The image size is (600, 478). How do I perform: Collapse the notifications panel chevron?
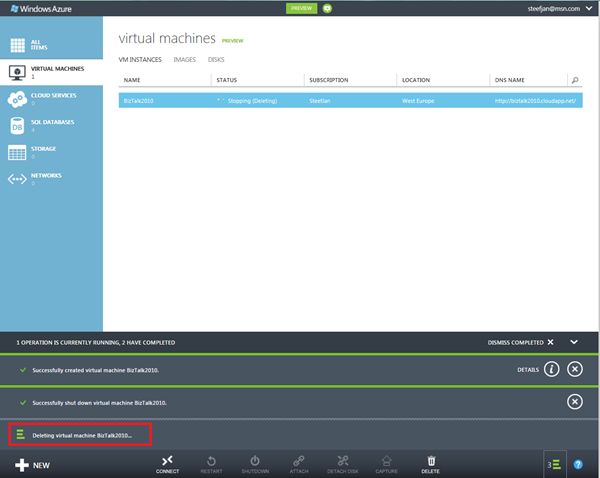574,342
